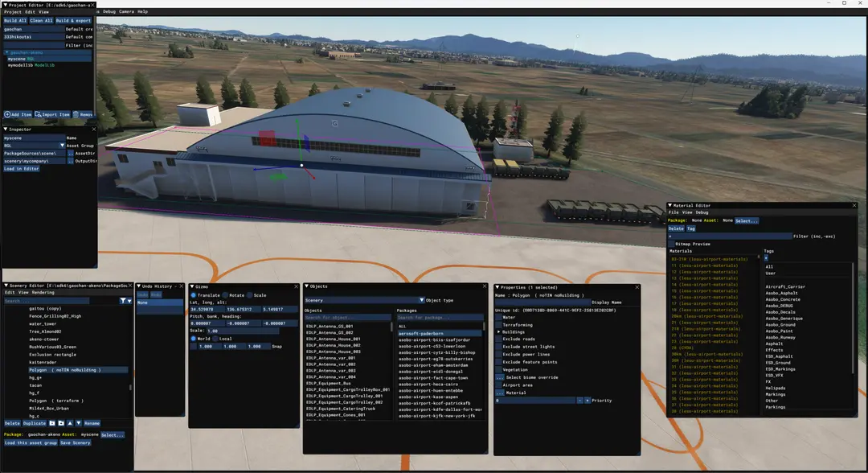
Task: Move selected scenery item up with arrow
Action: click(70, 423)
